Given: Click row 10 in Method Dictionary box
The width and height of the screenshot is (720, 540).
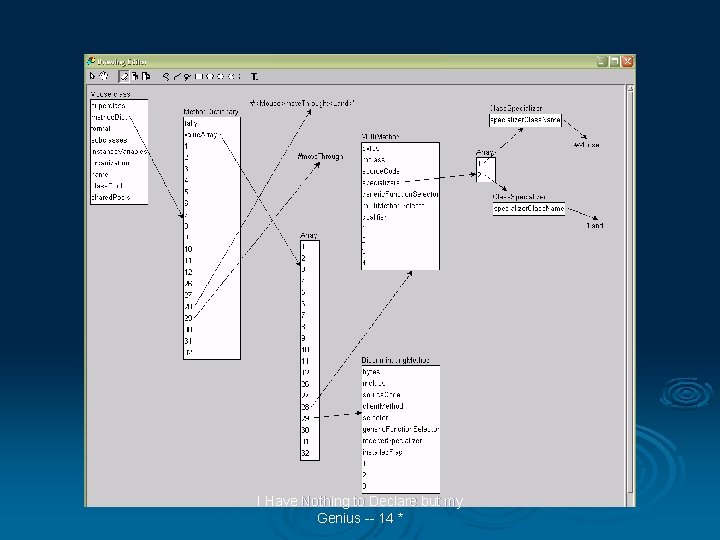Looking at the screenshot, I should click(x=212, y=249).
